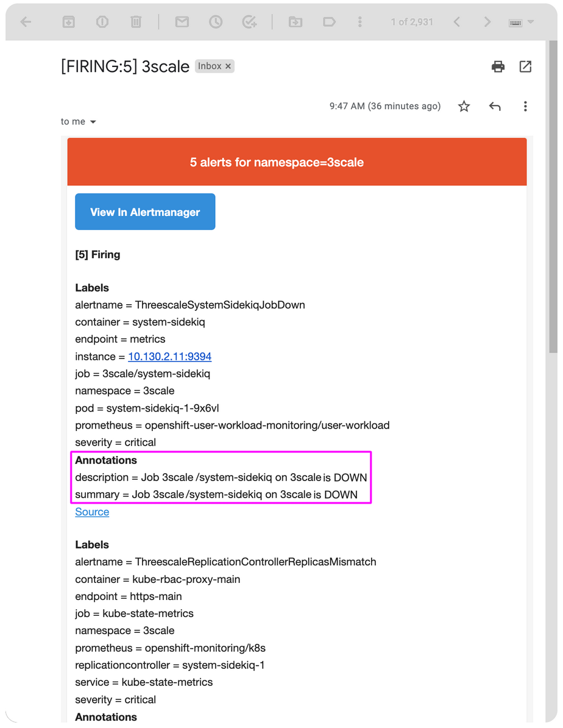Report this email as spam
Screen dimensions: 563x728
coord(102,22)
